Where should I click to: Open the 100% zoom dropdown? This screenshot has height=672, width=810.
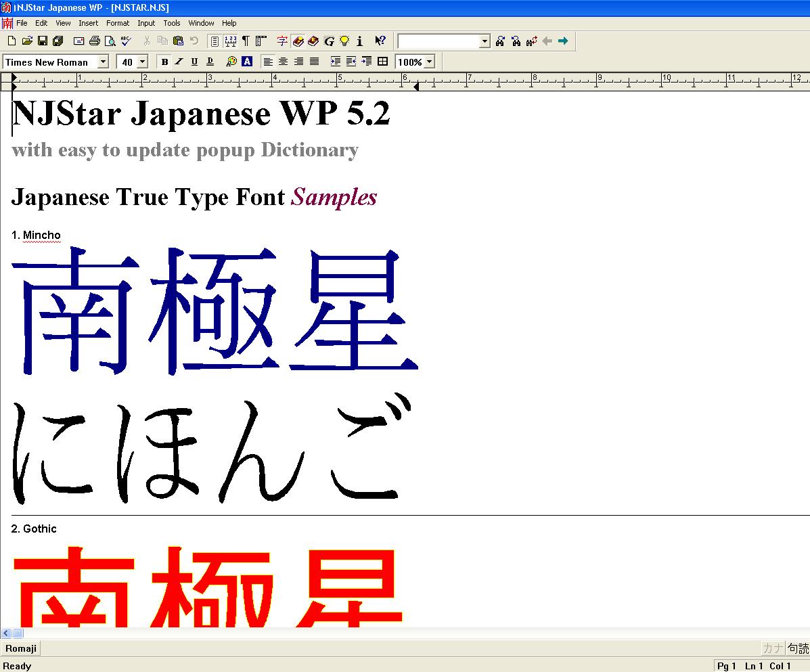pos(429,62)
